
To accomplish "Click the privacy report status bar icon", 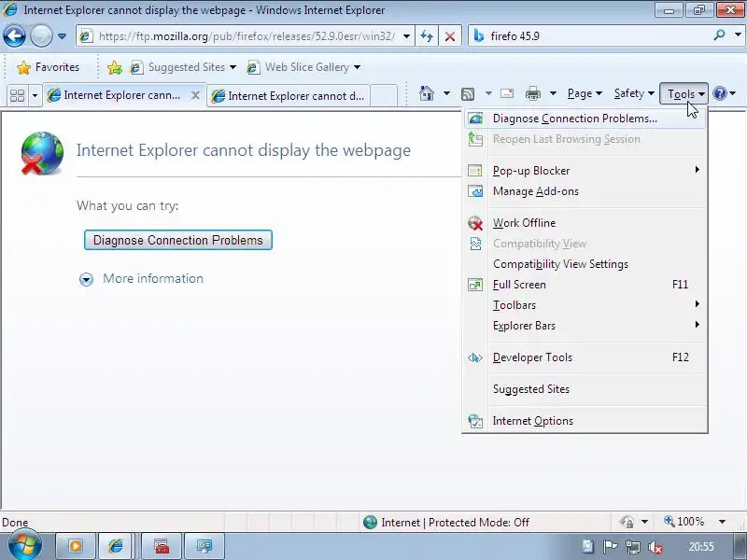I will tap(627, 522).
